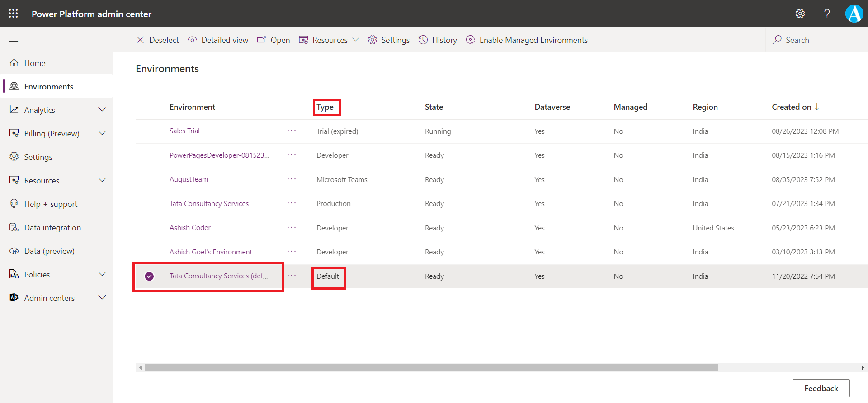Open Data integration from left navigation
The height and width of the screenshot is (403, 868).
click(52, 228)
